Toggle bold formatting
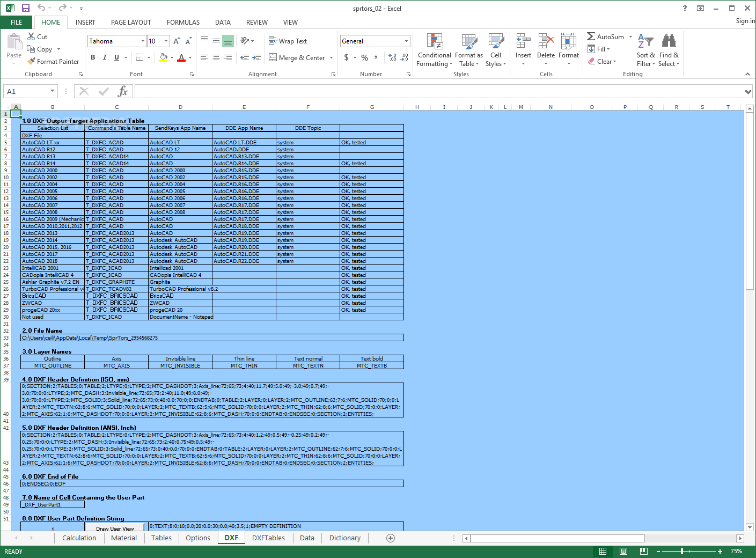This screenshot has height=558, width=756. click(x=93, y=57)
